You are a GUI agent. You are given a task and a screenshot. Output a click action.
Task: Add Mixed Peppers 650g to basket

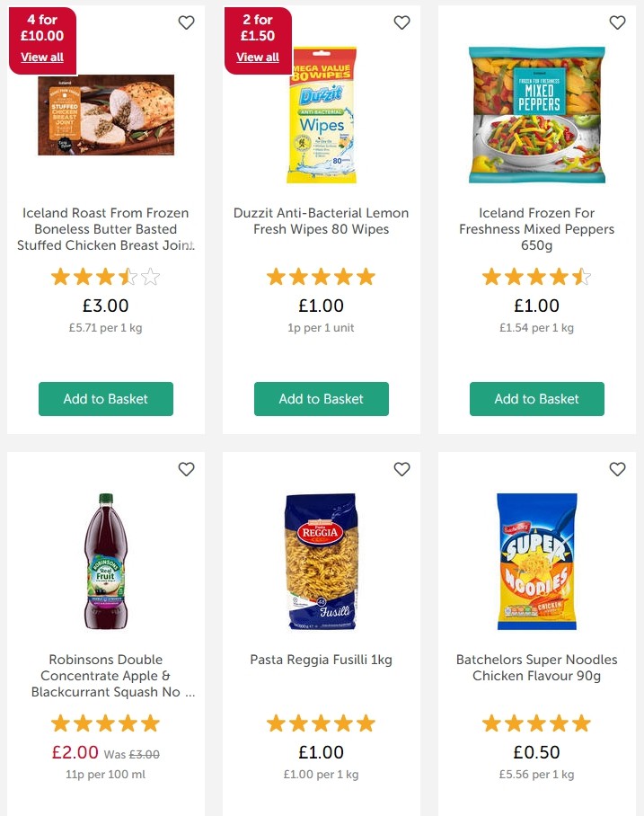coord(537,399)
